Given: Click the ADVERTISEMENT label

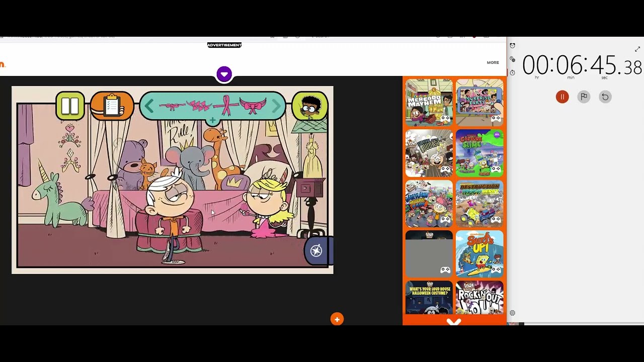Looking at the screenshot, I should [x=224, y=45].
